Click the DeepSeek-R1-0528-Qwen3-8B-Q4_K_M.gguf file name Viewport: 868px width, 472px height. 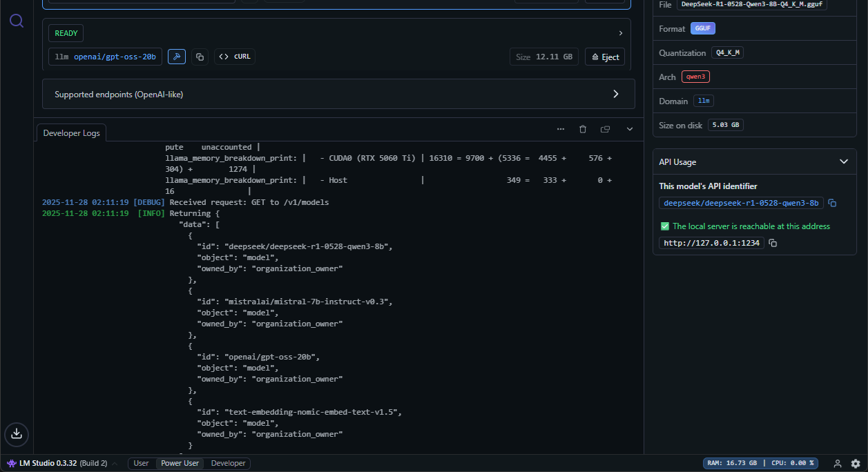point(751,4)
